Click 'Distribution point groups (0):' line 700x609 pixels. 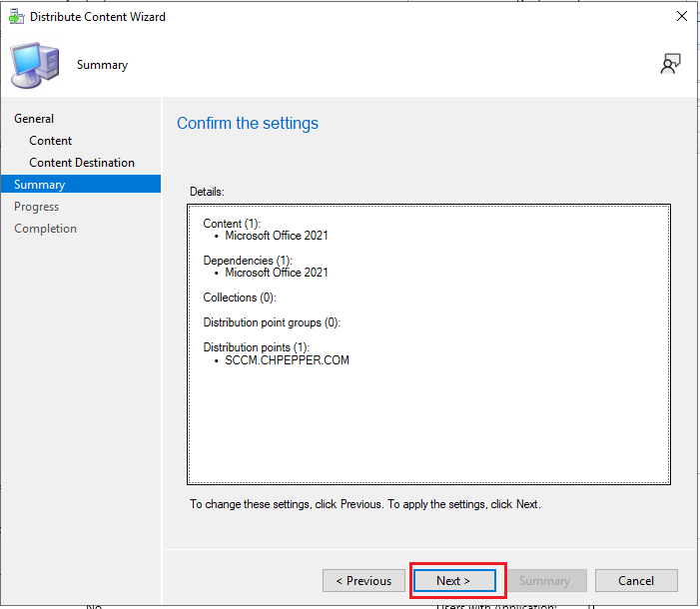pos(272,322)
